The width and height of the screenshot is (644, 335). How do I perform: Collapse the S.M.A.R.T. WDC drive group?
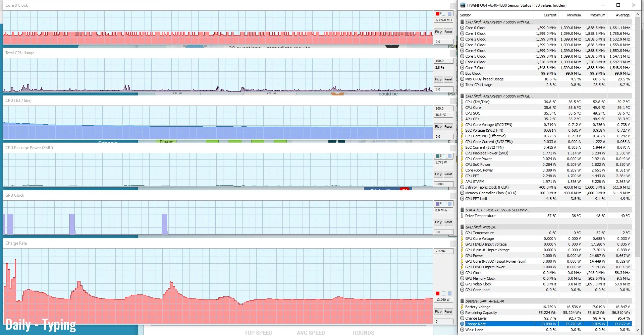[462, 210]
